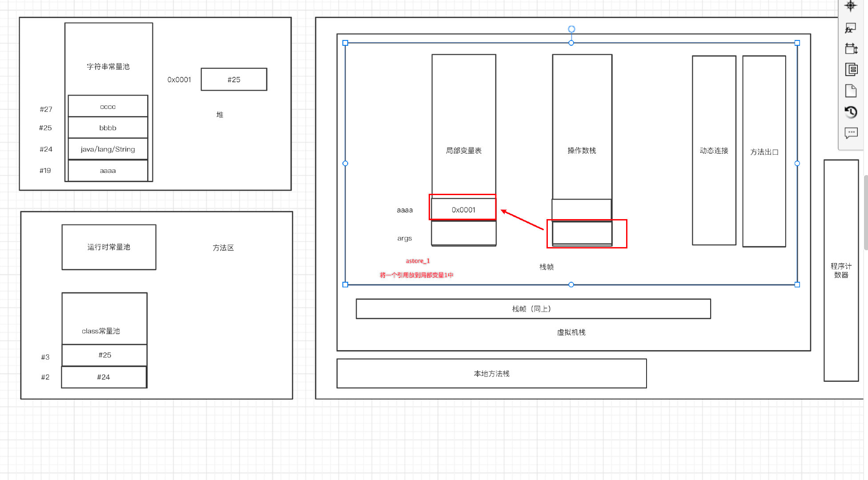
Task: Select the bbbb cell
Action: tap(108, 128)
